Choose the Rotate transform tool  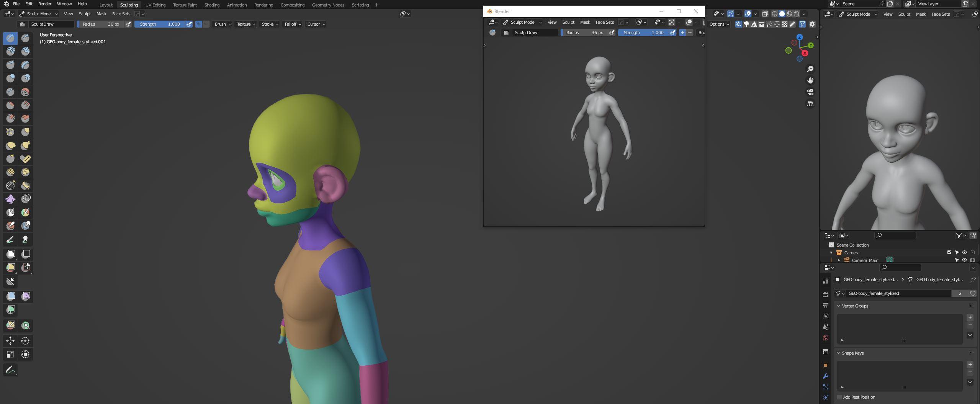[25, 341]
